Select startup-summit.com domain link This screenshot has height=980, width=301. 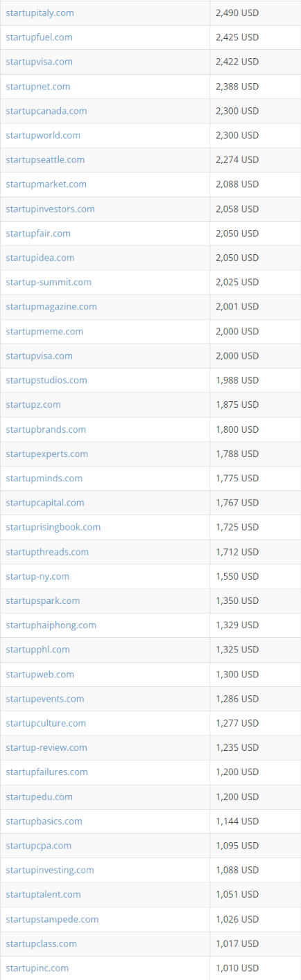(x=49, y=282)
